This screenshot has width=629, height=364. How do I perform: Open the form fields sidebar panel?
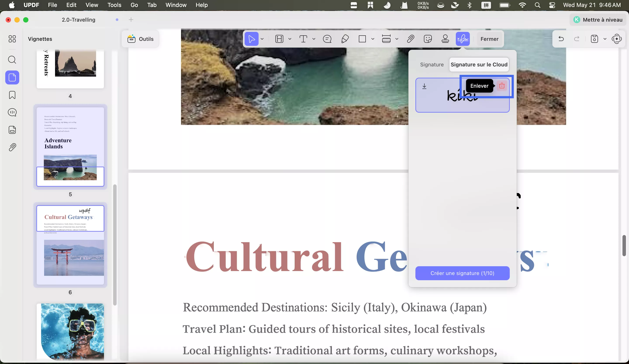coord(12,130)
